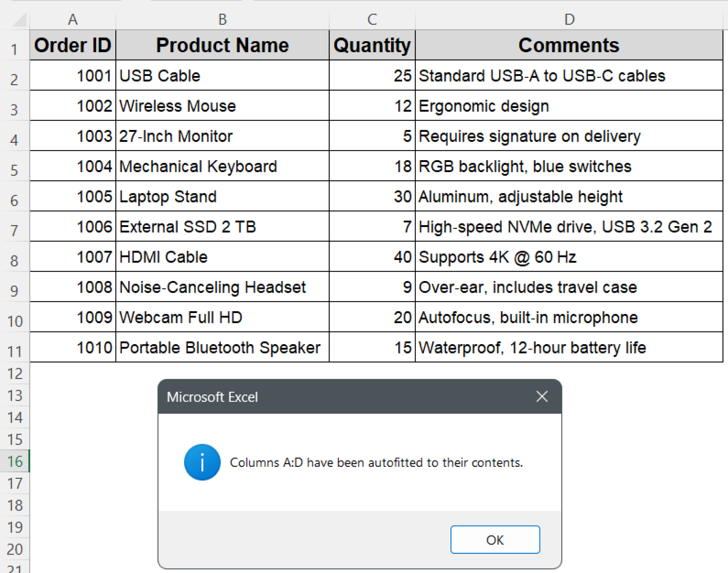Select the cell containing Portable Bluetooth Speaker
The width and height of the screenshot is (728, 573).
tap(223, 347)
